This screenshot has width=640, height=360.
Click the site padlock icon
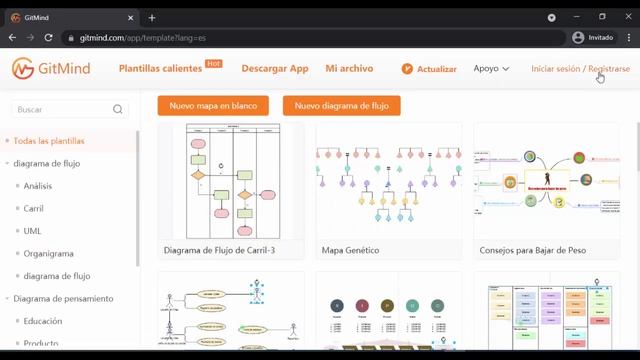71,38
